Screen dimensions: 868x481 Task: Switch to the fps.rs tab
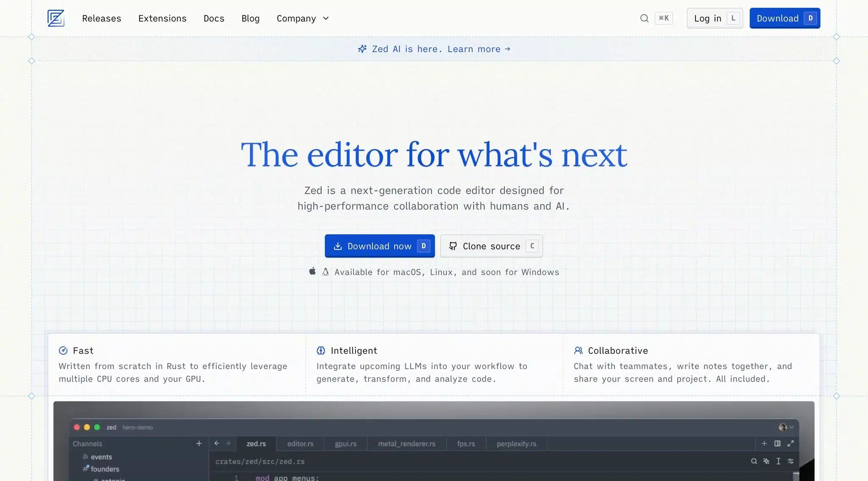(x=466, y=444)
